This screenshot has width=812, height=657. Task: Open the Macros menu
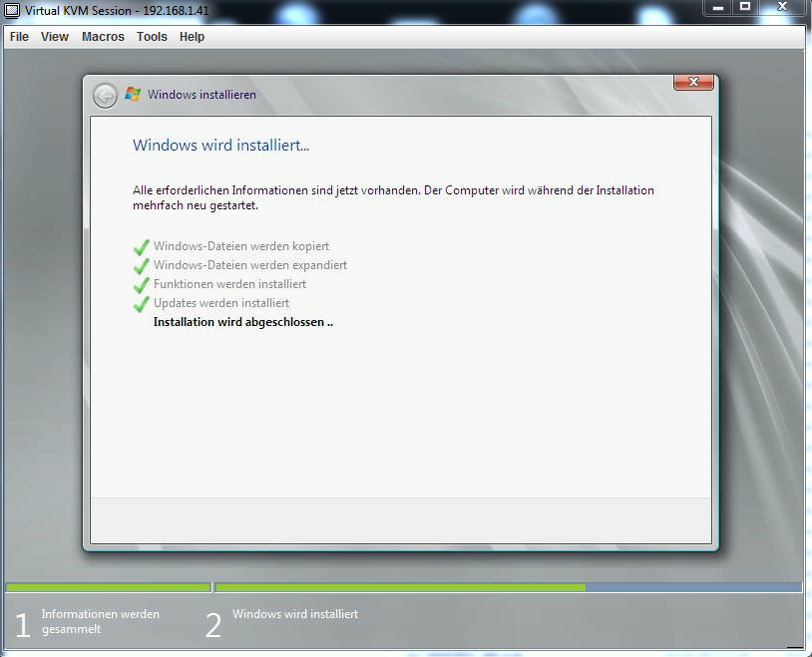pyautogui.click(x=103, y=37)
